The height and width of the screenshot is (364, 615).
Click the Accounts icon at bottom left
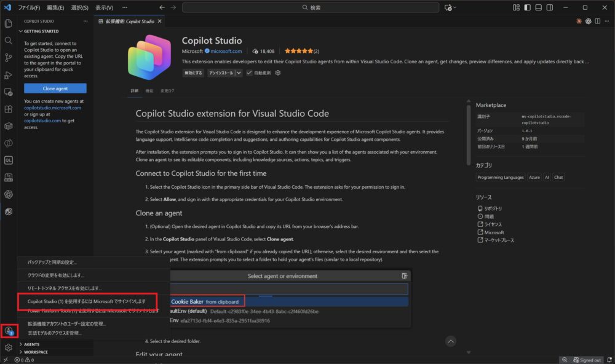[9, 331]
